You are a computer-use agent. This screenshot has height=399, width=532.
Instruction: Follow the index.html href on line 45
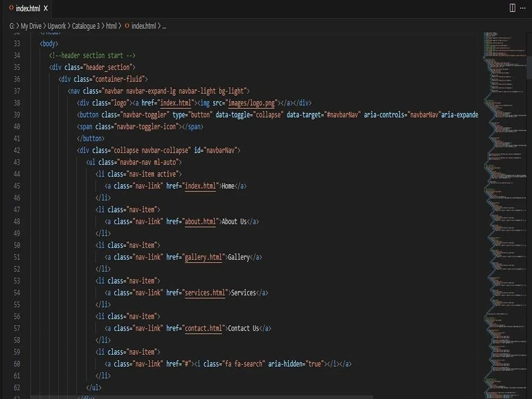(x=200, y=186)
